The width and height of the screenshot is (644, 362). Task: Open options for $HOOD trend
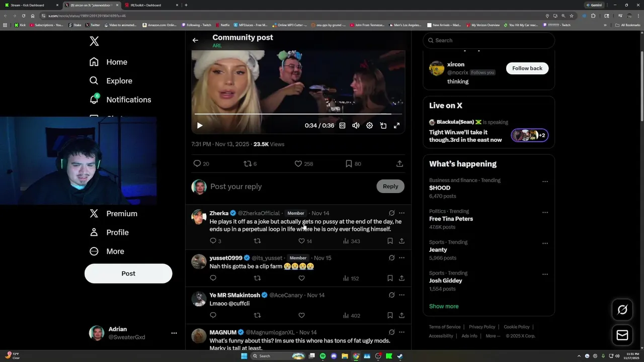[545, 182]
